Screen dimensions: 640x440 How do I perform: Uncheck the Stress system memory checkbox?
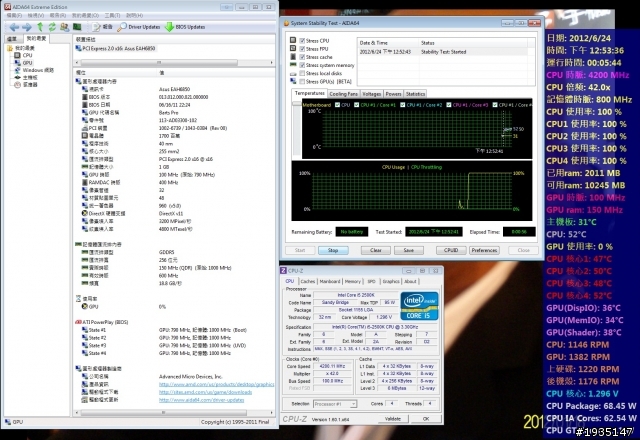(x=302, y=65)
